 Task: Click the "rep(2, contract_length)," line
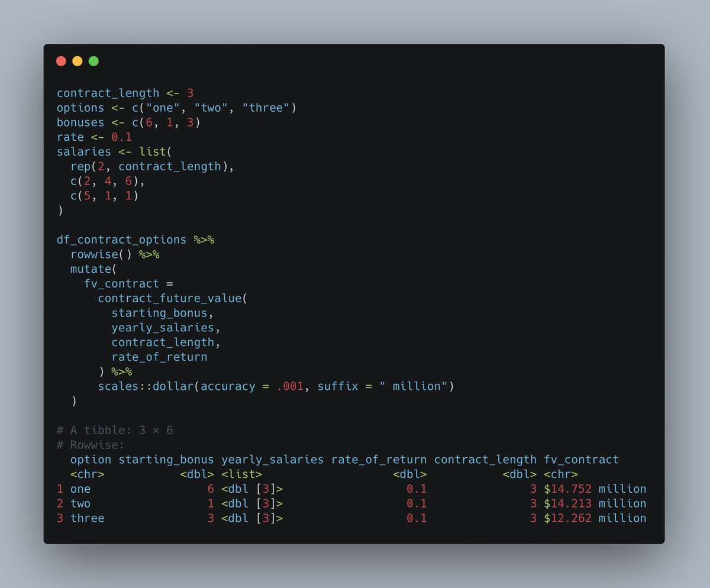[x=153, y=166]
